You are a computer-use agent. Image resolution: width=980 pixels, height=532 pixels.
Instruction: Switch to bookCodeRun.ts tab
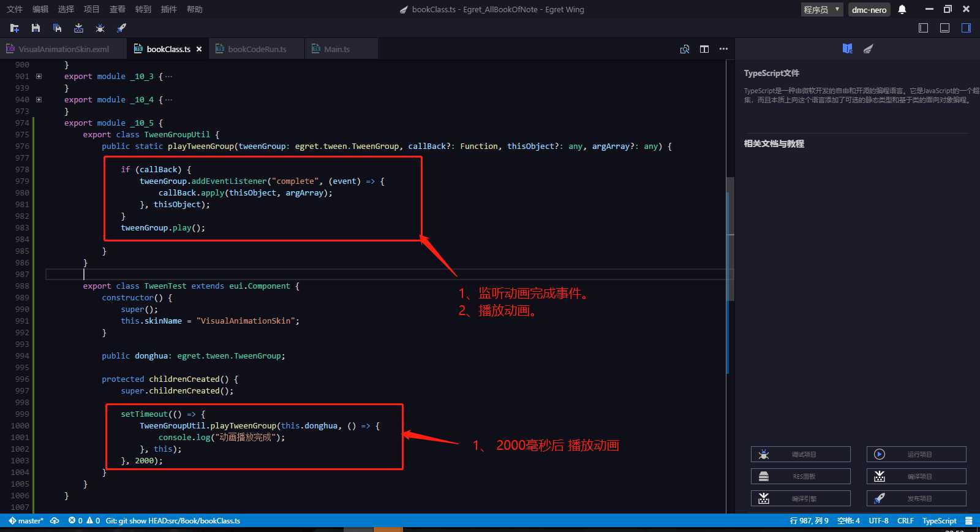click(x=257, y=49)
